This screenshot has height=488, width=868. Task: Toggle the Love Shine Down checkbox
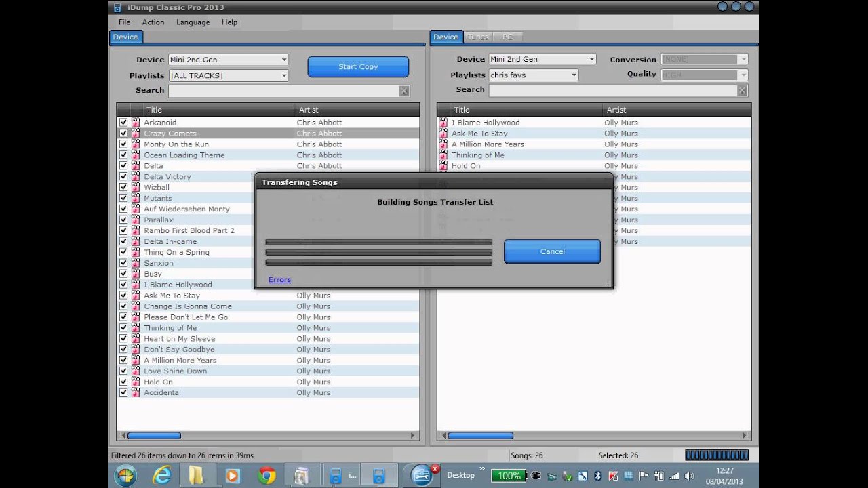coord(123,371)
